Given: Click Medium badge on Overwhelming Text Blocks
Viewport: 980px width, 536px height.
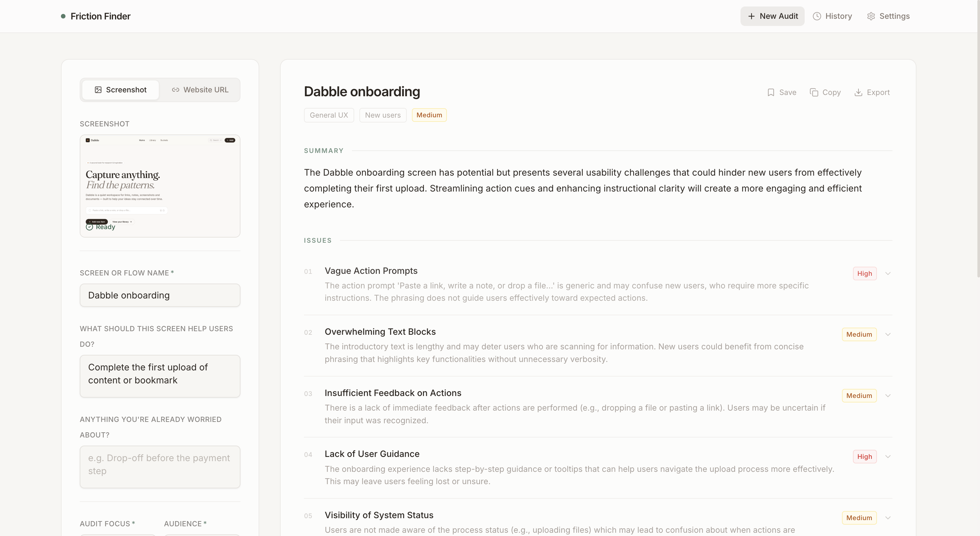Looking at the screenshot, I should click(x=859, y=334).
